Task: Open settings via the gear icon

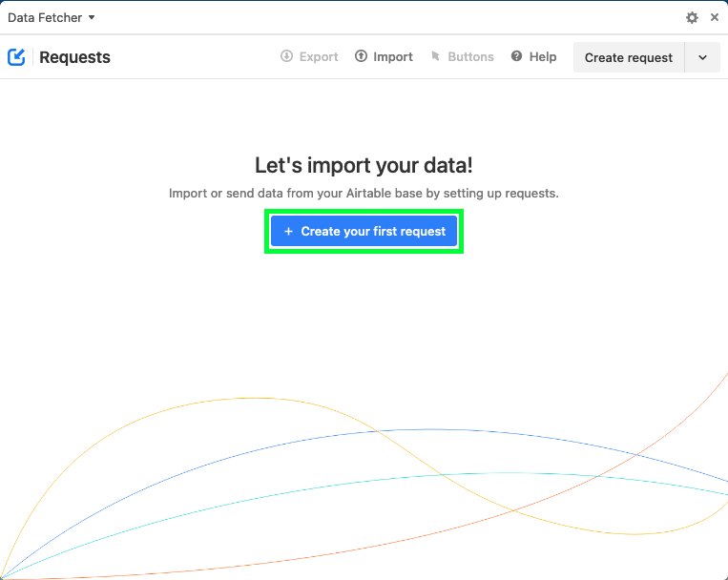Action: click(692, 17)
